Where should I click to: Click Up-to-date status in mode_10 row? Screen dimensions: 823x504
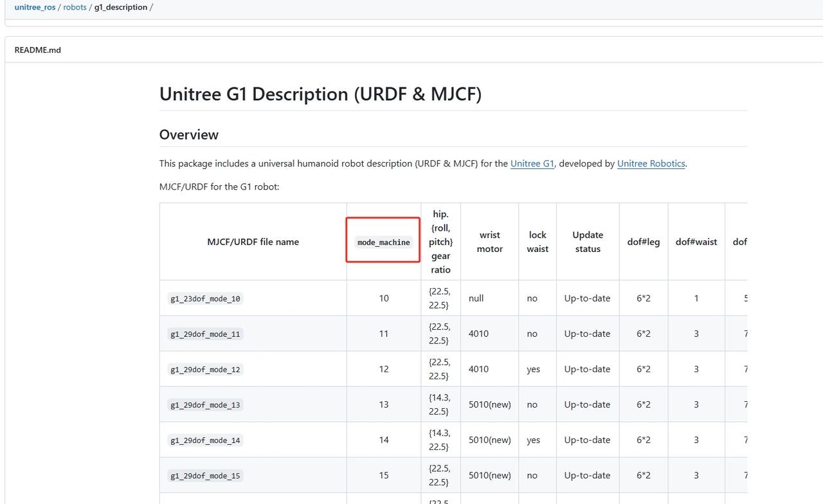click(588, 298)
